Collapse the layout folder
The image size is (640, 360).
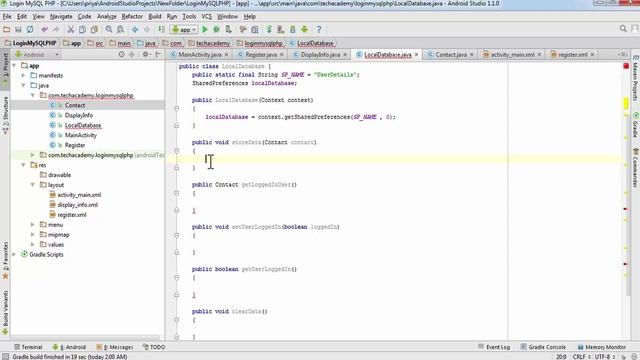point(33,185)
